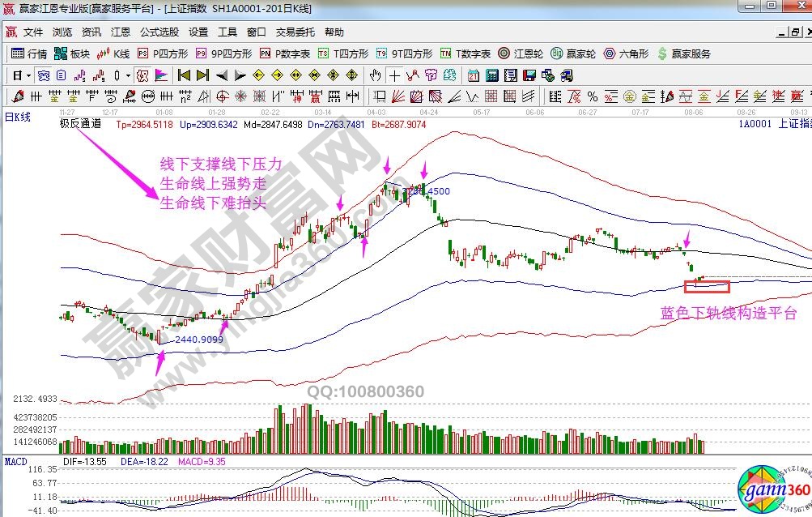The width and height of the screenshot is (812, 517).
Task: Expand the candlestick style dropdown arrow
Action: (x=128, y=75)
